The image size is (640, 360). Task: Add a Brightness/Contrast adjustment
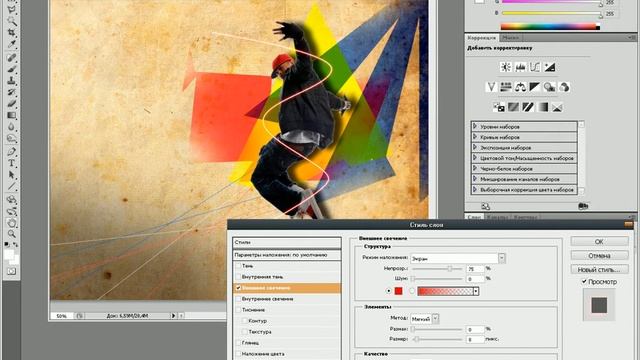click(506, 67)
